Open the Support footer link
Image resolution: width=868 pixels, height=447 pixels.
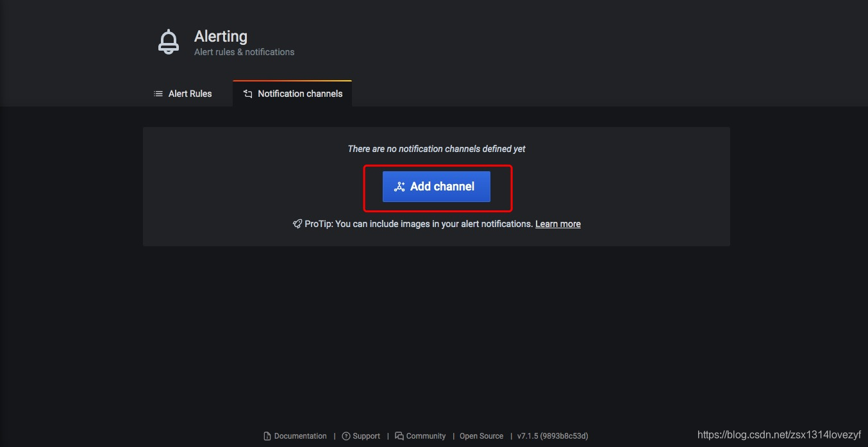point(361,436)
